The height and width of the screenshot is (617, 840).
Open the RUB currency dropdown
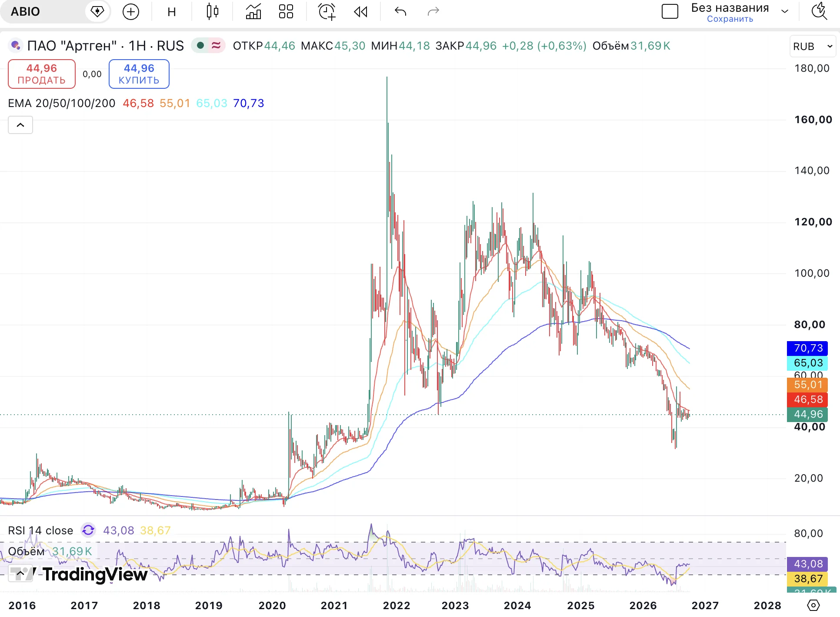coord(813,46)
